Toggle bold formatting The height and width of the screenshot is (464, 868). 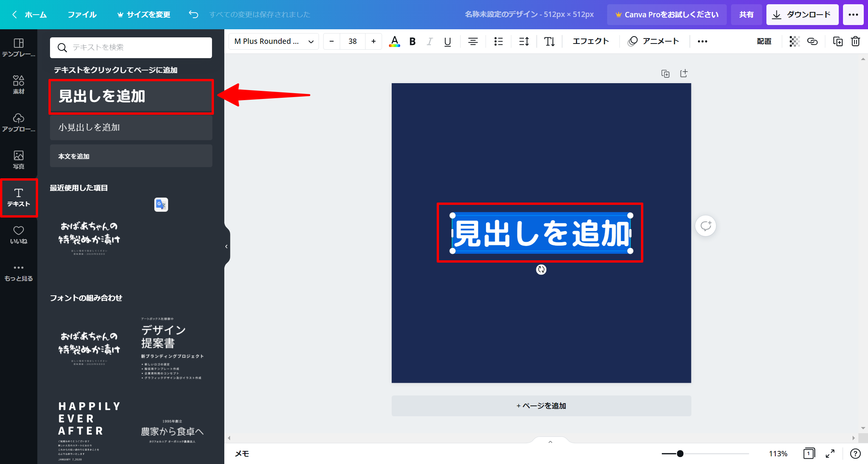(412, 41)
